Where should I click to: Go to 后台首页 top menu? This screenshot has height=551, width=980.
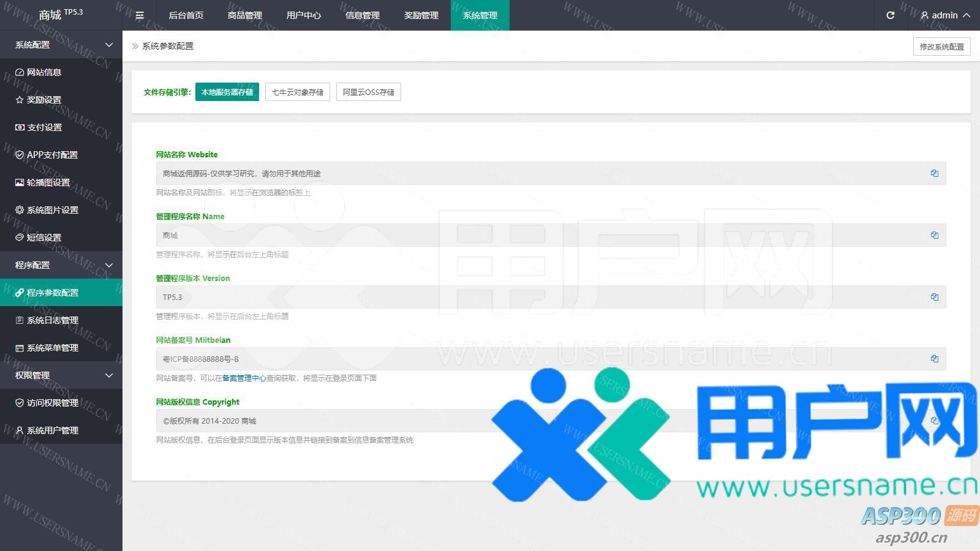186,15
